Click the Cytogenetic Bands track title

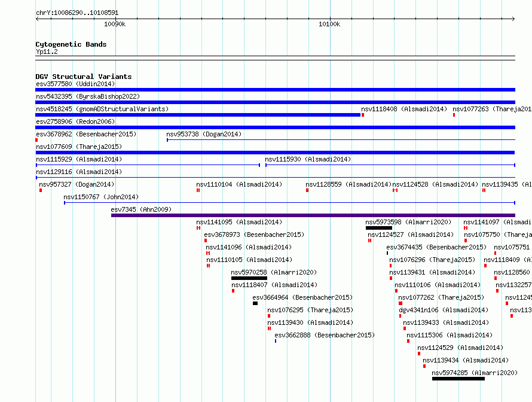71,44
